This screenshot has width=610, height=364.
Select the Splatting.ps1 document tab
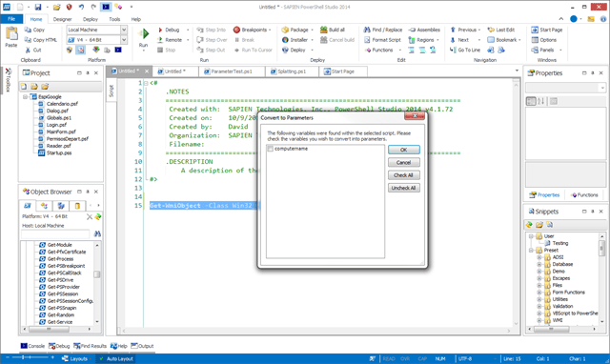(292, 71)
